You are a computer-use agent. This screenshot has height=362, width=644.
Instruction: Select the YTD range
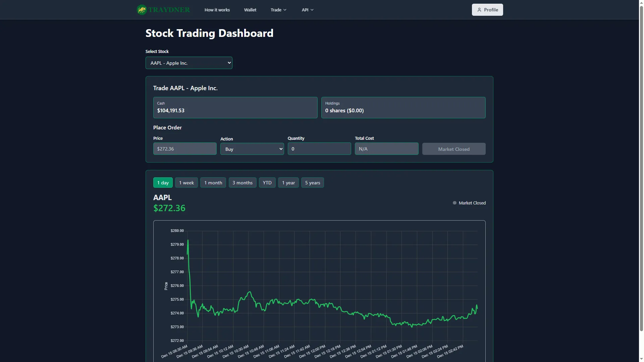(267, 183)
